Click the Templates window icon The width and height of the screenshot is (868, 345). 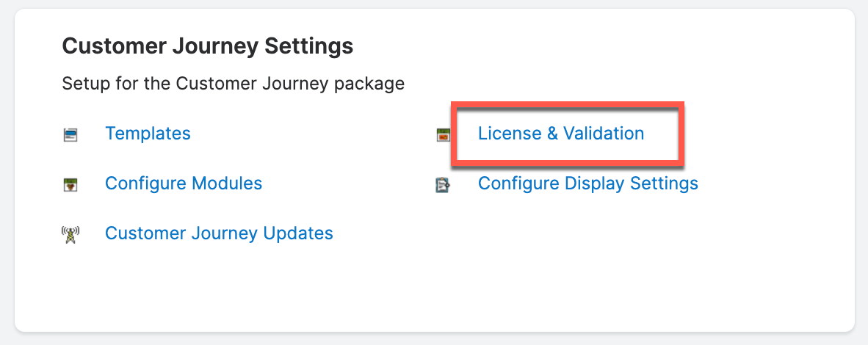[x=70, y=134]
